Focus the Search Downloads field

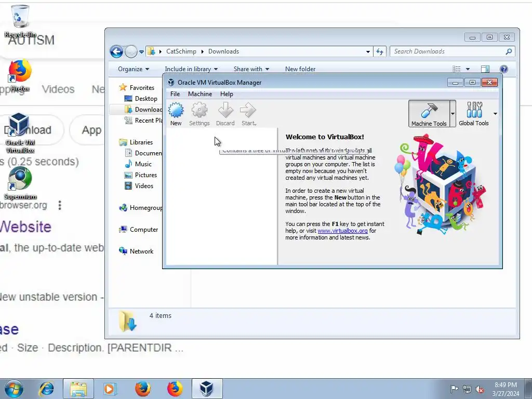[x=453, y=51]
